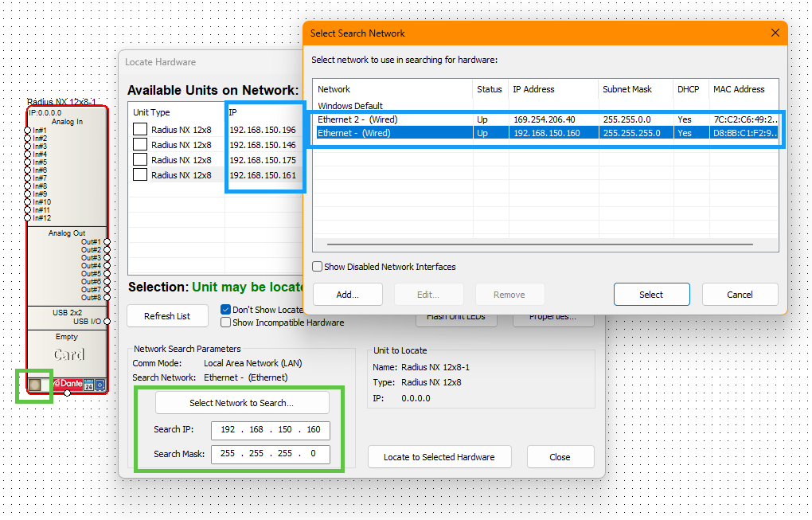Click the first octet of Search IP field
The height and width of the screenshot is (520, 812).
tap(228, 430)
